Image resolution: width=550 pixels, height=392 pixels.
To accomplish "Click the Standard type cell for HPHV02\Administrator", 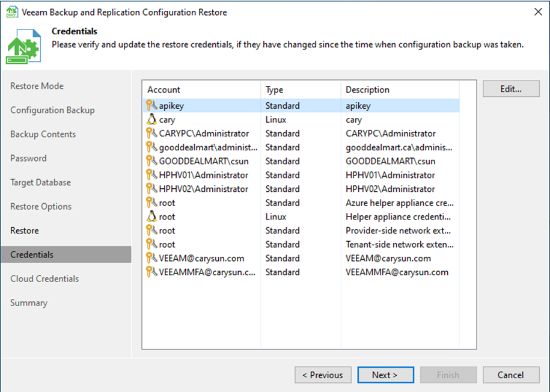I will [x=283, y=189].
